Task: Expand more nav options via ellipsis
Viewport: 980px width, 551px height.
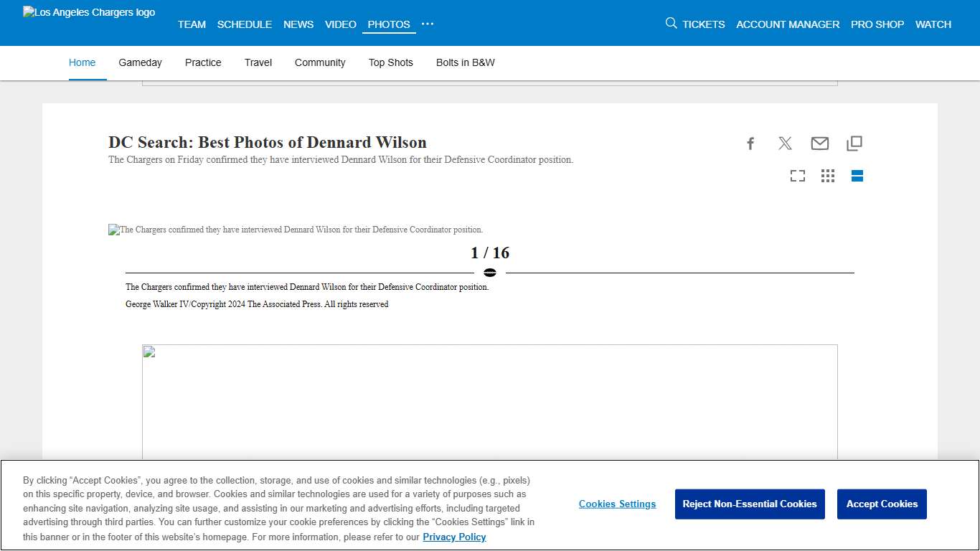Action: 428,24
